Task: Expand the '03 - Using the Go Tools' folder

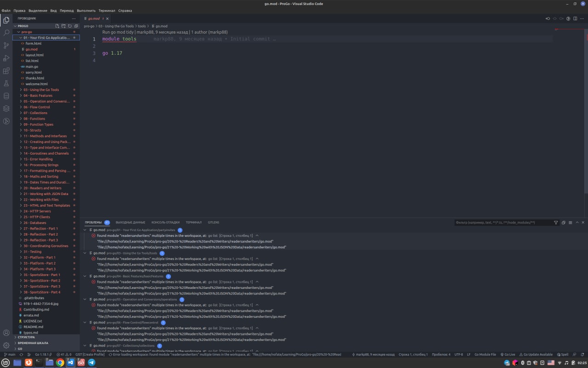Action: pyautogui.click(x=41, y=90)
